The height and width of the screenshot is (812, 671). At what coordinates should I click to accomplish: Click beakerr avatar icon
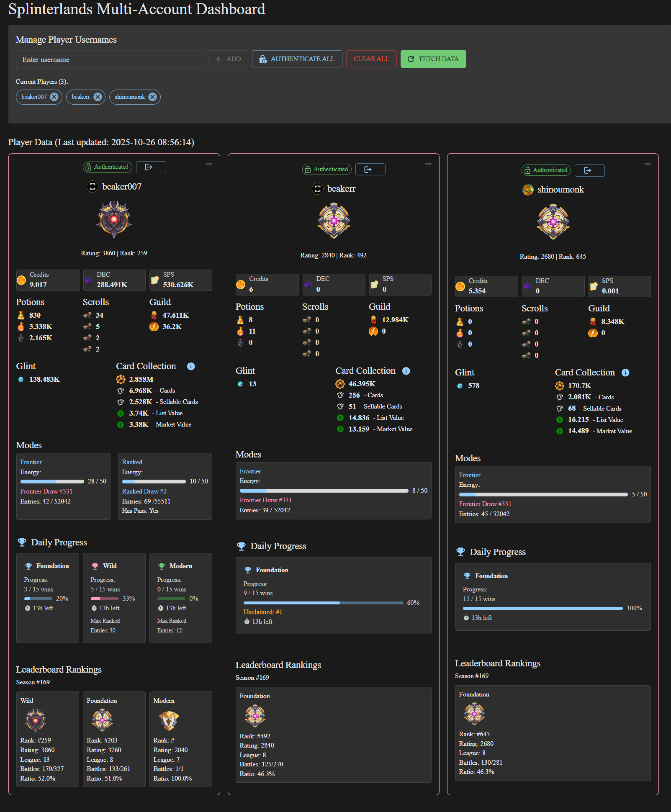coord(318,189)
